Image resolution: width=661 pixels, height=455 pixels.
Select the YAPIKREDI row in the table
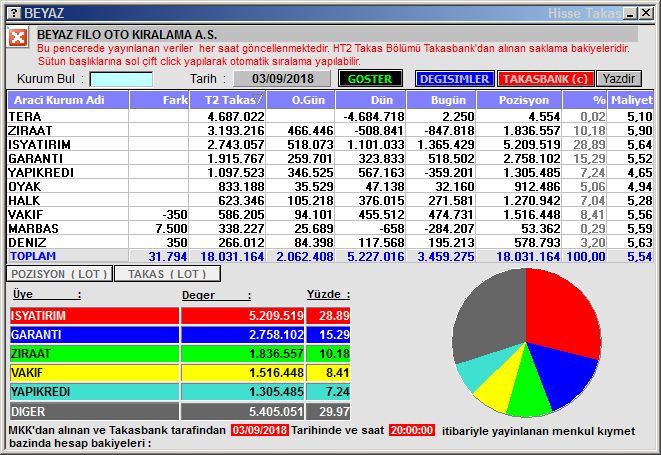(330, 172)
